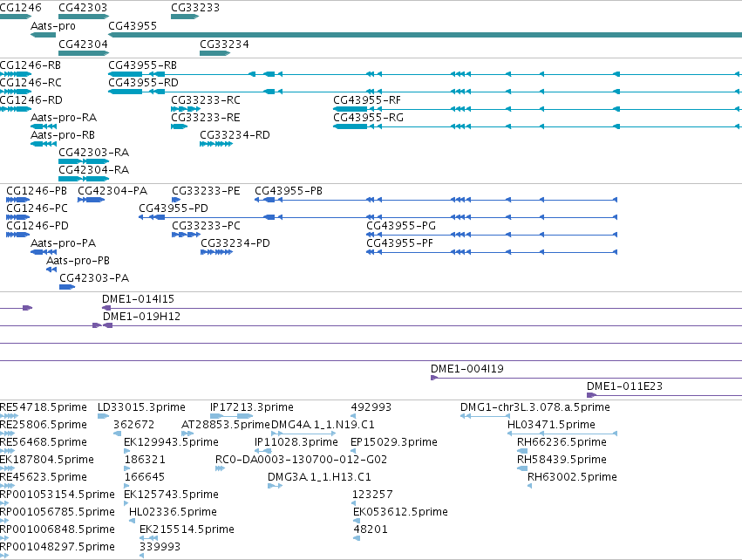Click the Aats-pro gene label

53,26
